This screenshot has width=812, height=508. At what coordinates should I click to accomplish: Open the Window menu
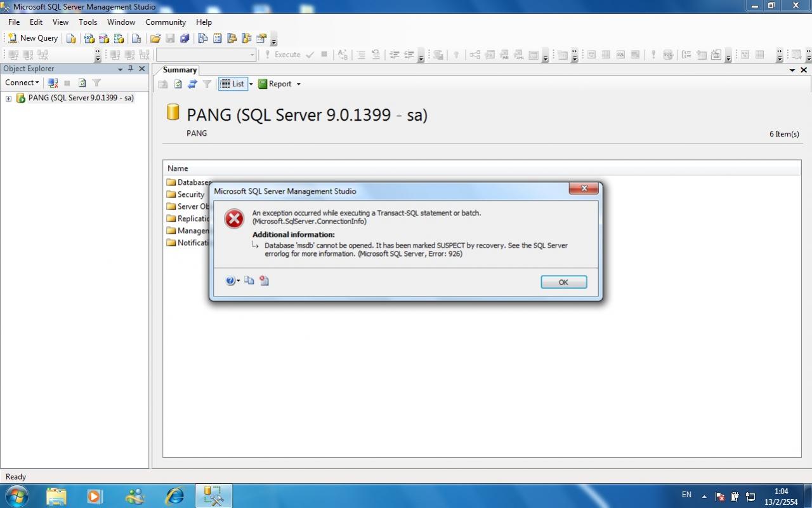click(x=121, y=22)
